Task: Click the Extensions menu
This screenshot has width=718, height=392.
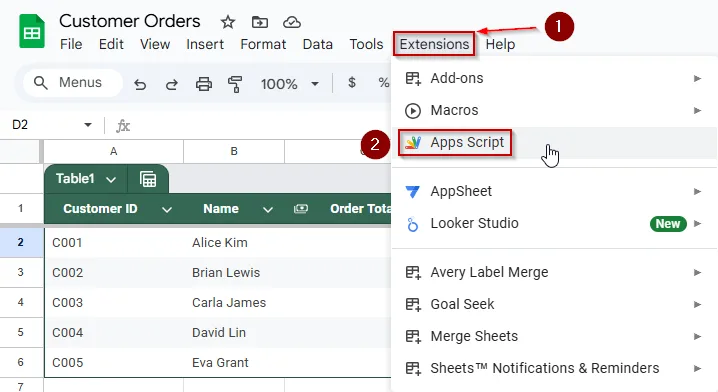Action: pyautogui.click(x=434, y=44)
